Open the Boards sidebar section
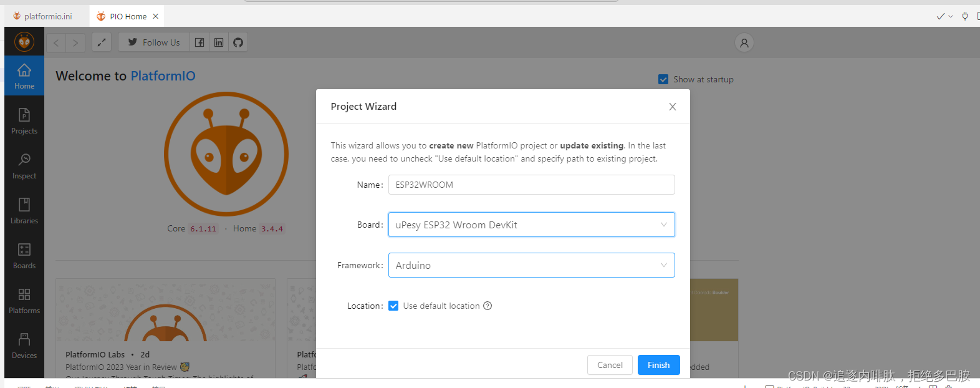This screenshot has height=388, width=980. click(x=24, y=256)
